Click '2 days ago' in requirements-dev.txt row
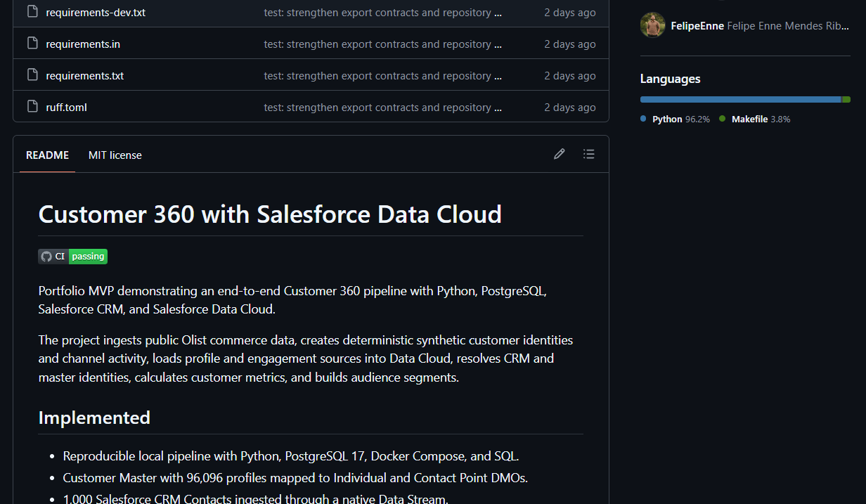 [570, 12]
